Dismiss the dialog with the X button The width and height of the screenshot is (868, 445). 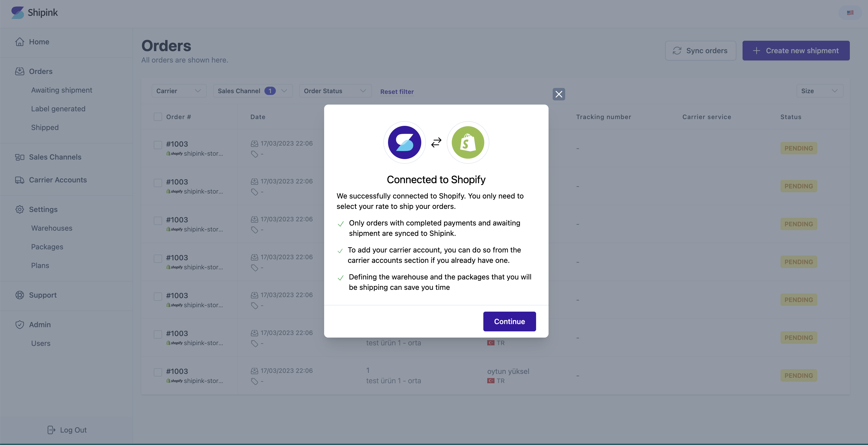tap(559, 94)
